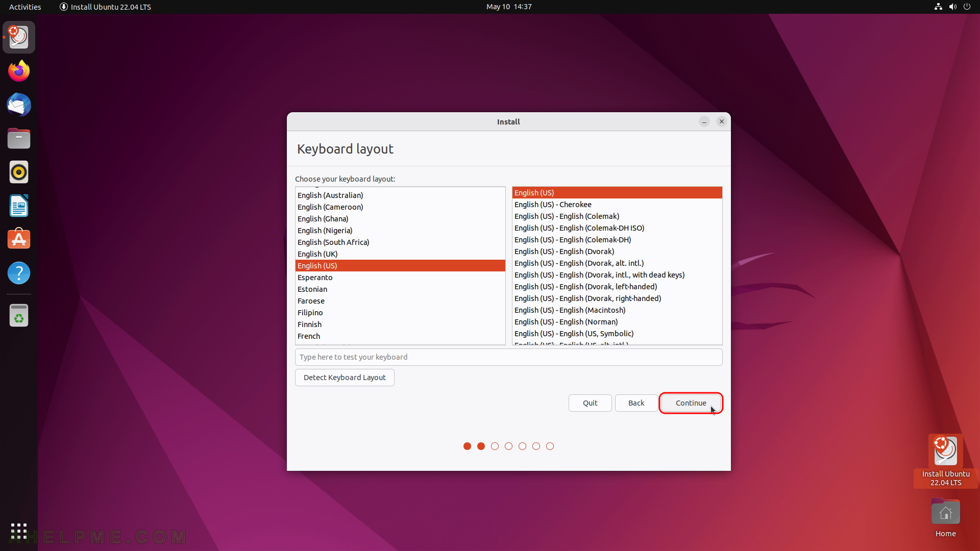This screenshot has height=551, width=980.
Task: Open LibreOffice Writer from the dock
Action: 19,206
